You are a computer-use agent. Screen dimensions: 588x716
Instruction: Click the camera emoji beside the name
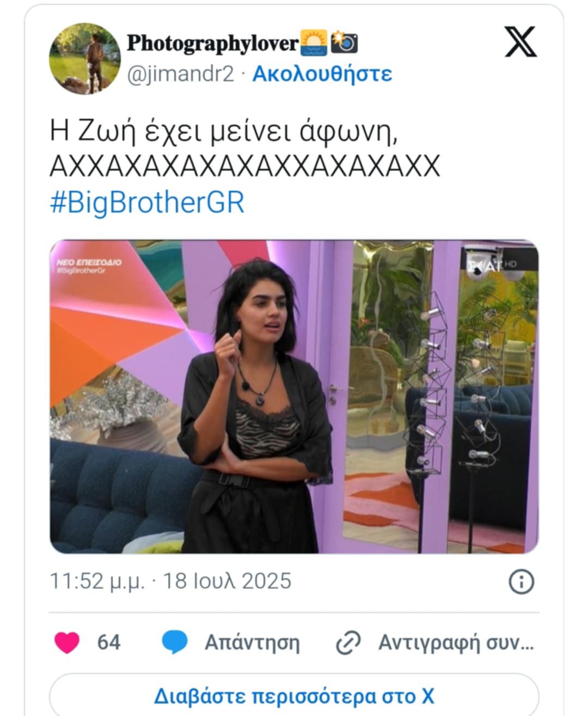point(344,43)
